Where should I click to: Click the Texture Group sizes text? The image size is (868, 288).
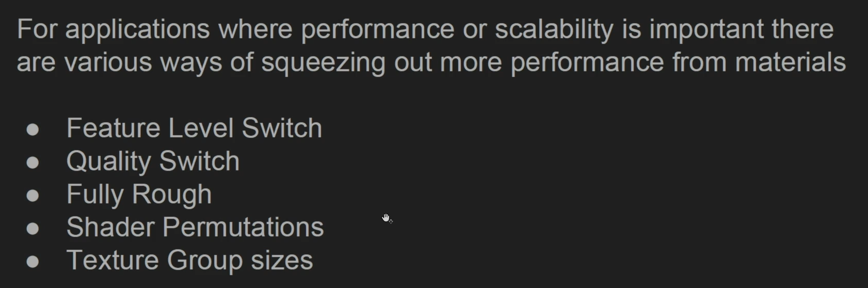[x=189, y=261]
